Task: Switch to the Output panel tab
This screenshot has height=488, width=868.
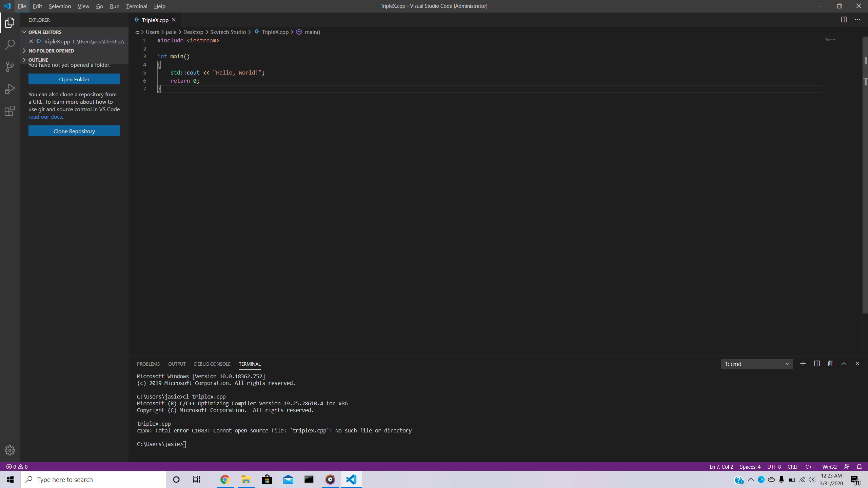Action: pos(177,364)
